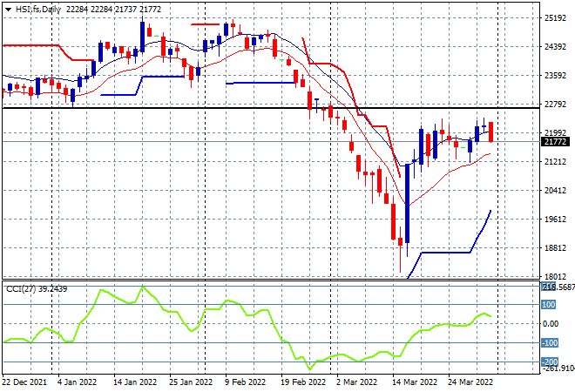Select the 25 Jan 2022 date label
The height and width of the screenshot is (392, 575).
coord(191,382)
